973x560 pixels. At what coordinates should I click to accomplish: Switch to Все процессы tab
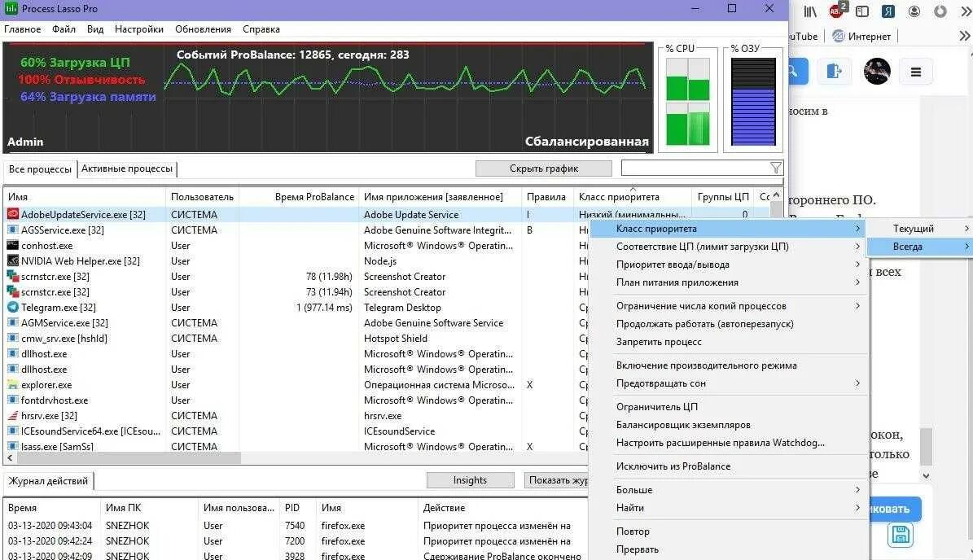pos(41,169)
